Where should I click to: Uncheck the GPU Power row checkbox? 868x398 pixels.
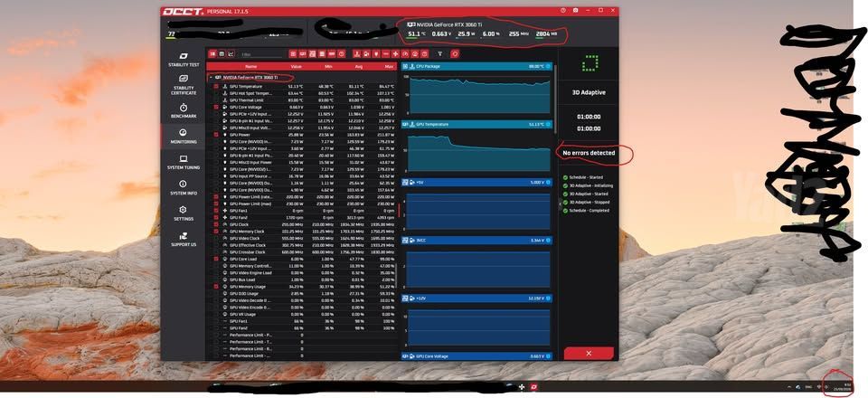tap(216, 135)
